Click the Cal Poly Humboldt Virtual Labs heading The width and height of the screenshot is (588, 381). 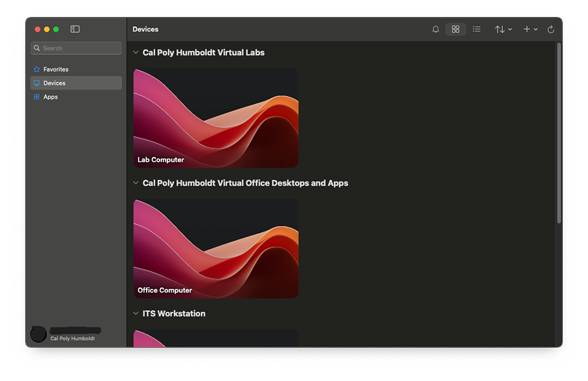coord(204,53)
